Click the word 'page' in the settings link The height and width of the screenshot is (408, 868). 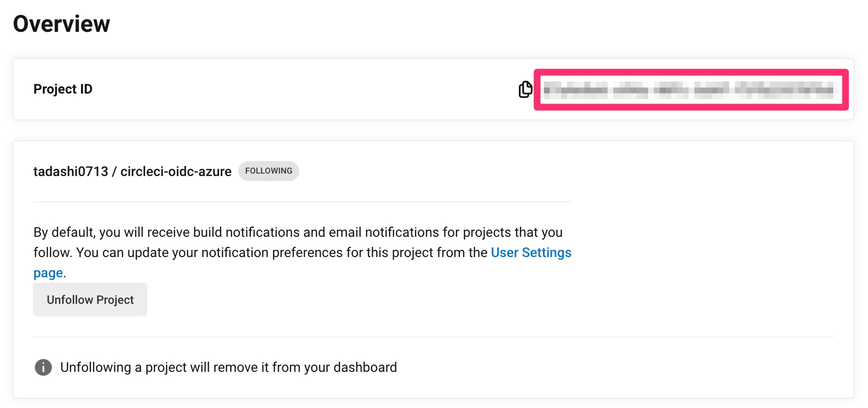click(x=48, y=273)
